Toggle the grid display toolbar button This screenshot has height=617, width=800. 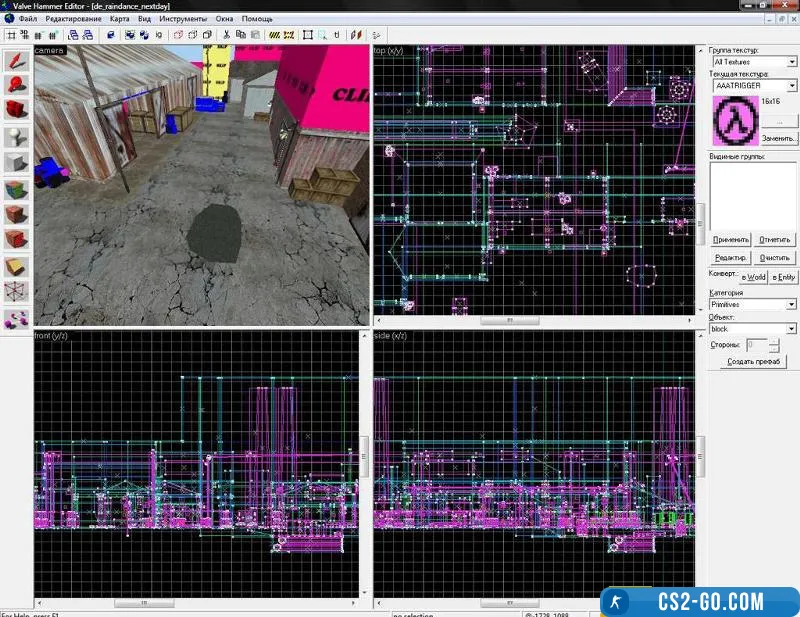tap(10, 34)
